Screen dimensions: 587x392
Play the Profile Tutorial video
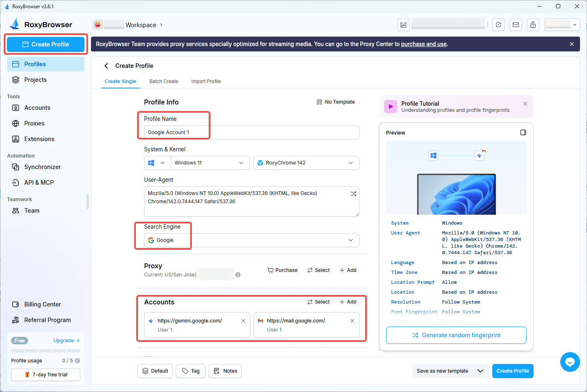click(390, 107)
